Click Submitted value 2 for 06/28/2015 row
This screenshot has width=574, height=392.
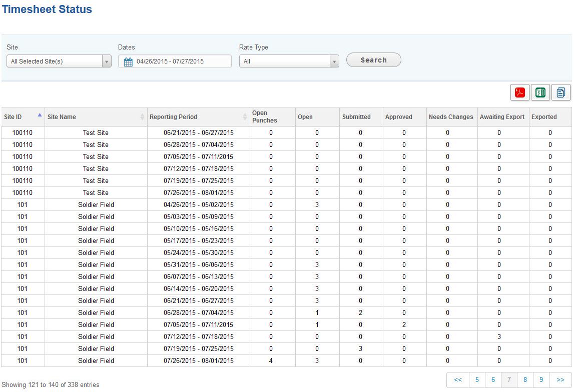[x=361, y=312]
